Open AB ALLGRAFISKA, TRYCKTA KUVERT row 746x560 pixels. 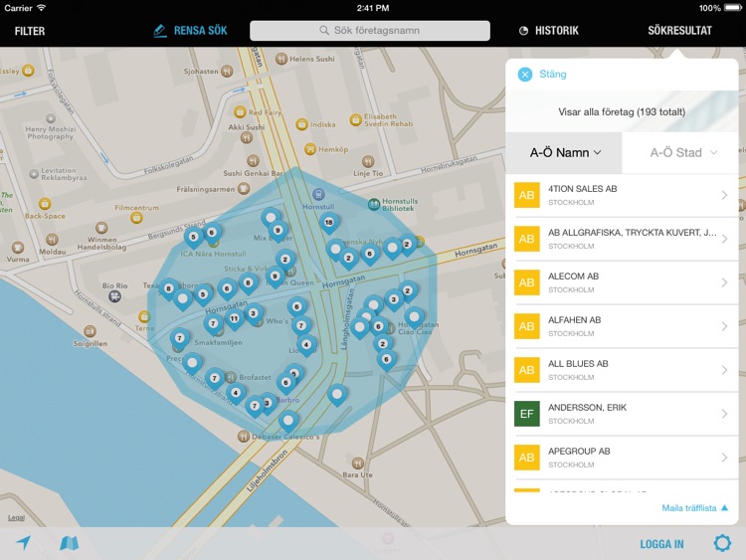[x=622, y=239]
